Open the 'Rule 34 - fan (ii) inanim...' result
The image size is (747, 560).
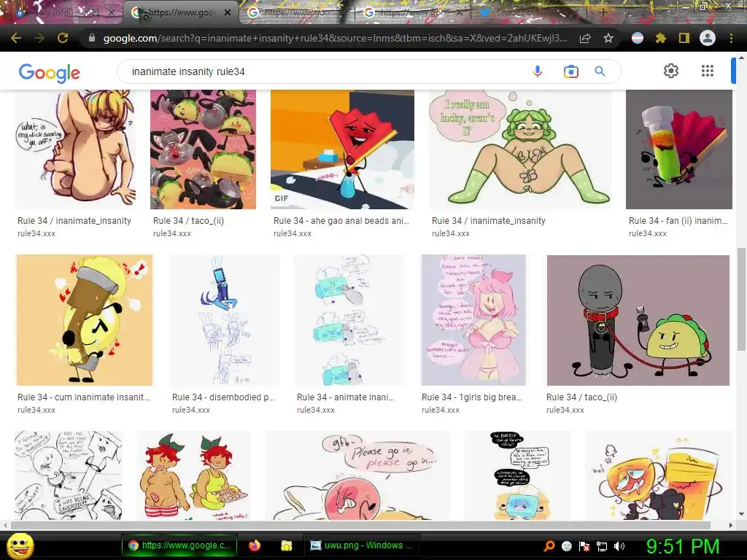[678, 221]
